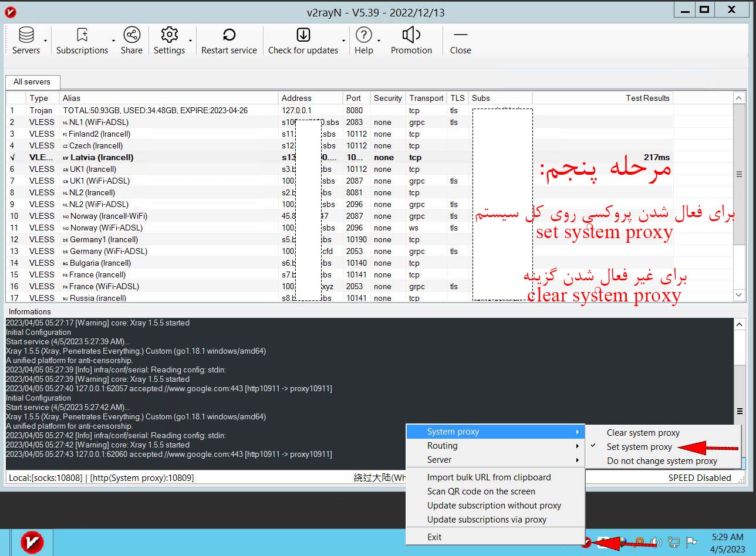This screenshot has height=556, width=756.
Task: Switch to the All servers tab
Action: tap(32, 82)
